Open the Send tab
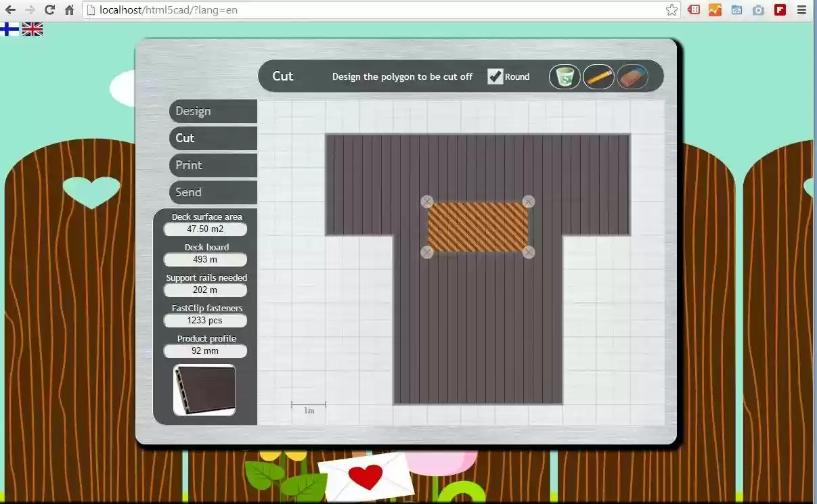 [x=213, y=192]
